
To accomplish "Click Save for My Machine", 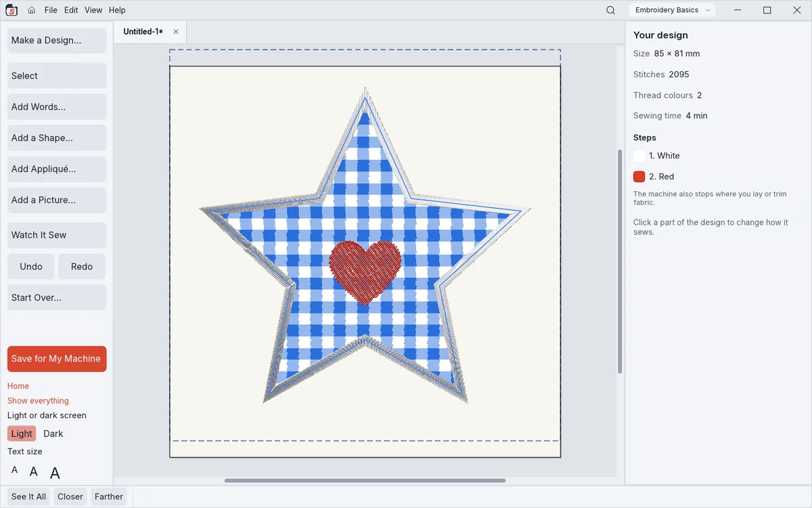I will tap(57, 359).
